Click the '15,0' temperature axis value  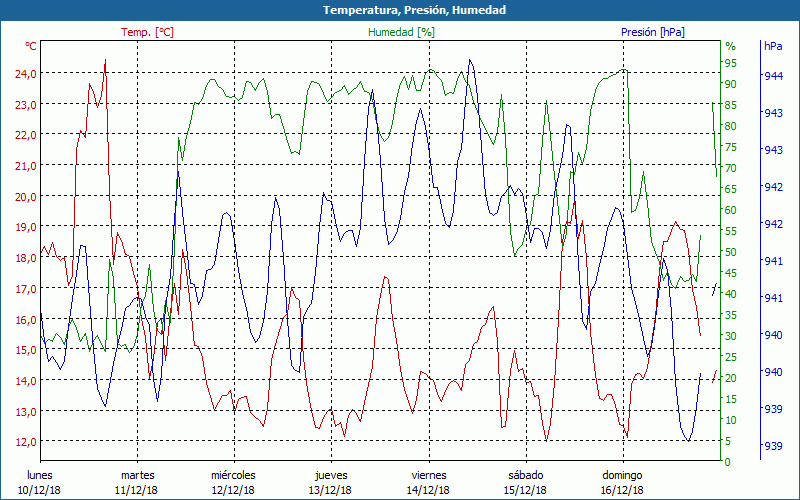tap(26, 349)
